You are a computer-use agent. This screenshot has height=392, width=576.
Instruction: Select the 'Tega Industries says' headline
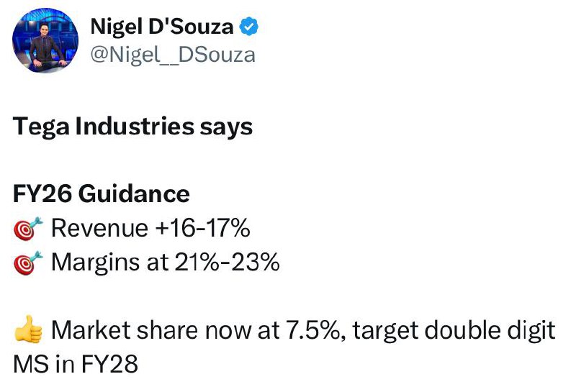pos(132,127)
